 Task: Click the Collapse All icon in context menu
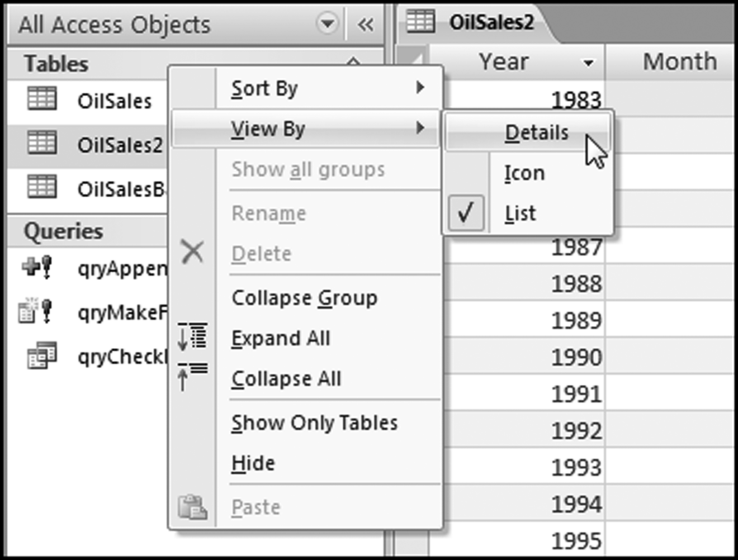click(192, 376)
